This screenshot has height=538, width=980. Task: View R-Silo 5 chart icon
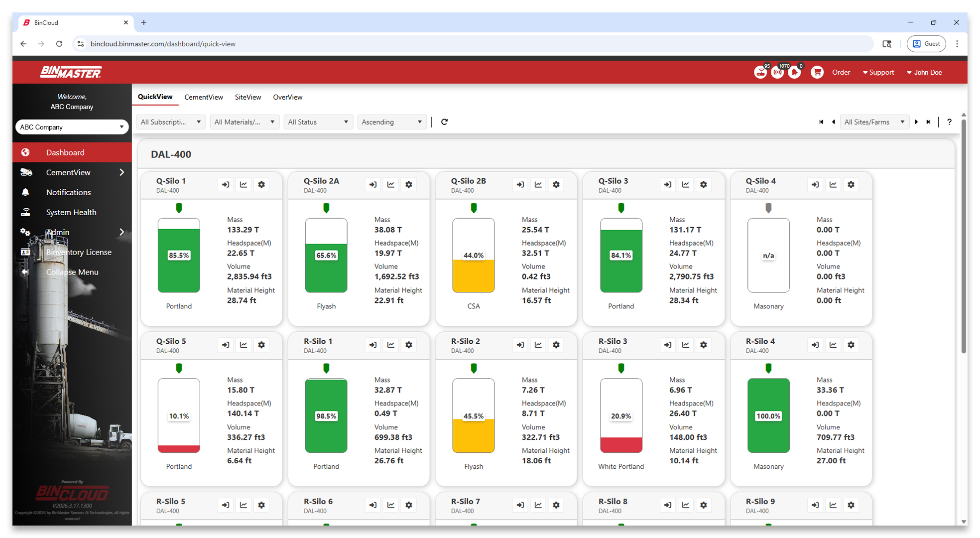tap(244, 505)
